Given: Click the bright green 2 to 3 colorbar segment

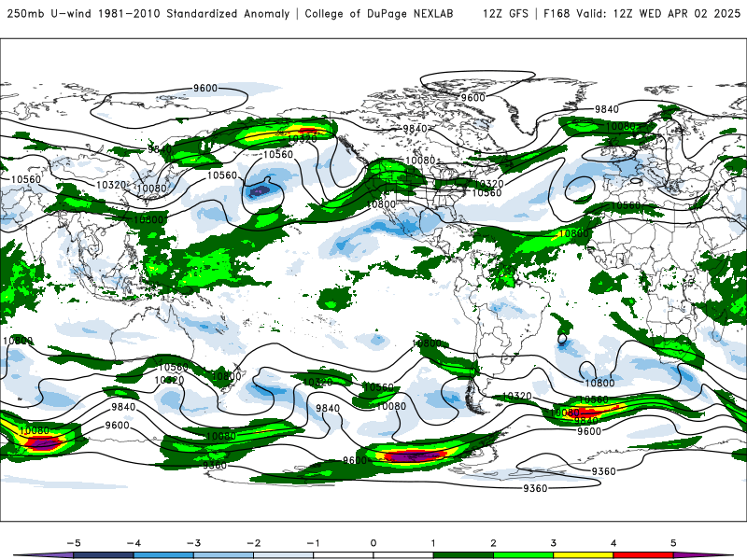Looking at the screenshot, I should 524,555.
